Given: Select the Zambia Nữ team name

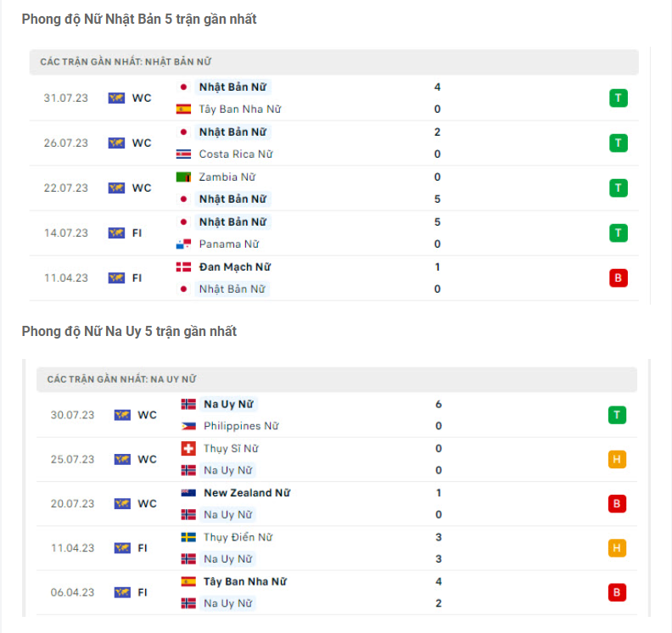Looking at the screenshot, I should 227,177.
